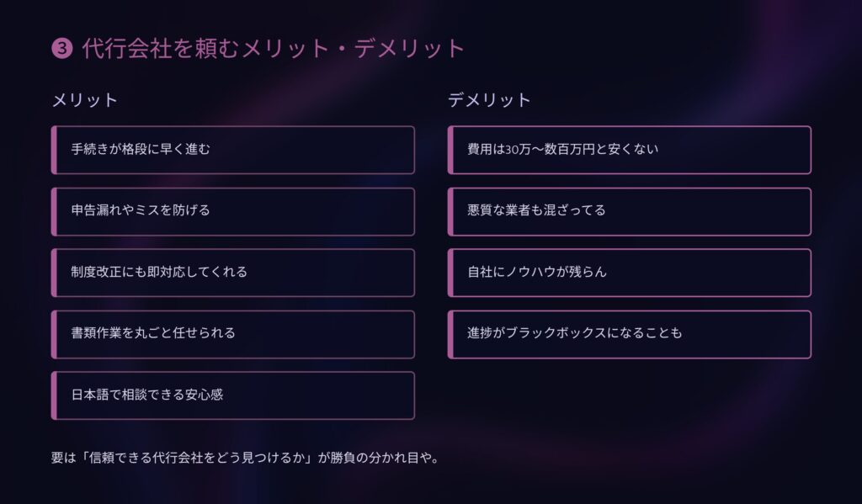
Task: Click pink accent bar of 悪質な業者 card
Action: pyautogui.click(x=450, y=211)
